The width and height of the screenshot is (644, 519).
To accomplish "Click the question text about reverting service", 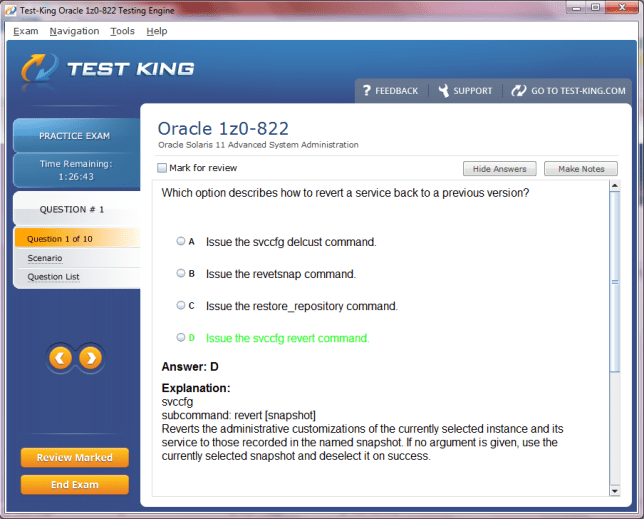I will [x=345, y=193].
